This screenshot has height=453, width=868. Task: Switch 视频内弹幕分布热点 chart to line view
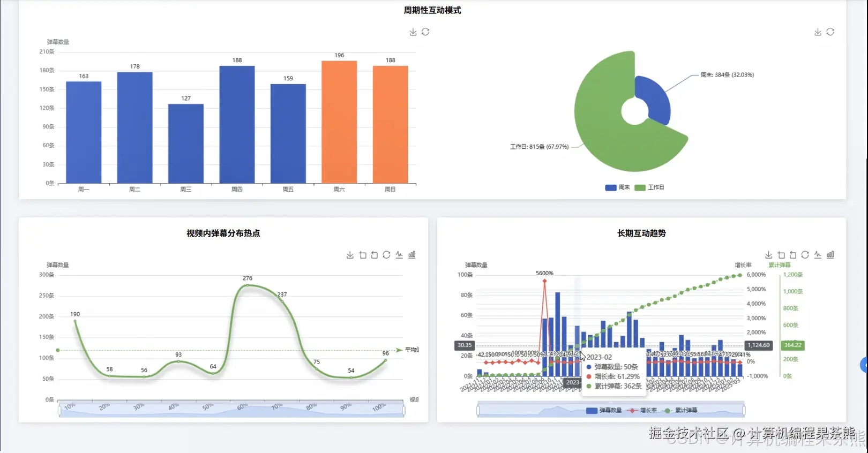point(399,255)
